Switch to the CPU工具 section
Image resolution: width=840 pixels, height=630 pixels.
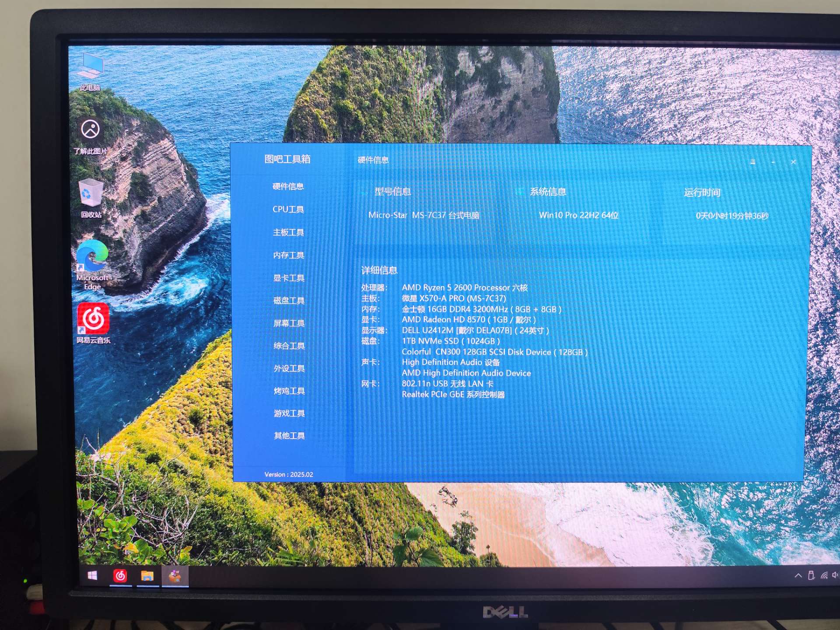(288, 209)
